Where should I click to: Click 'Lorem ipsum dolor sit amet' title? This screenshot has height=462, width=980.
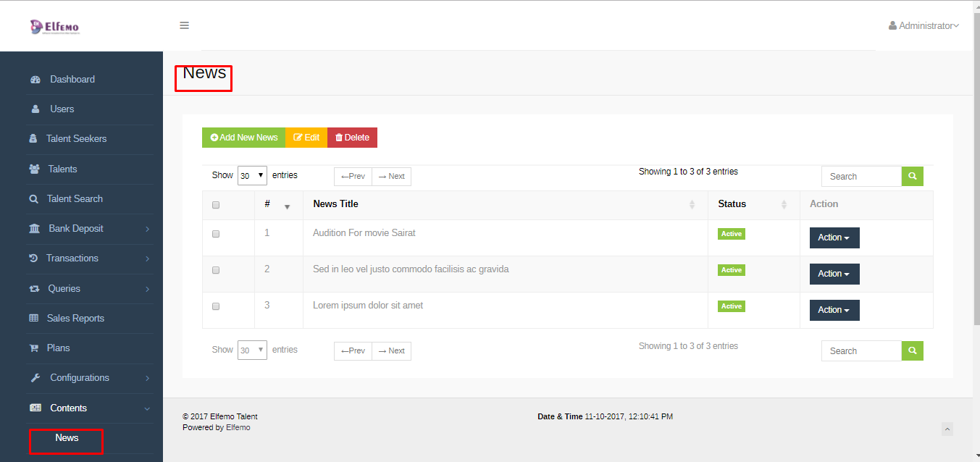tap(368, 306)
